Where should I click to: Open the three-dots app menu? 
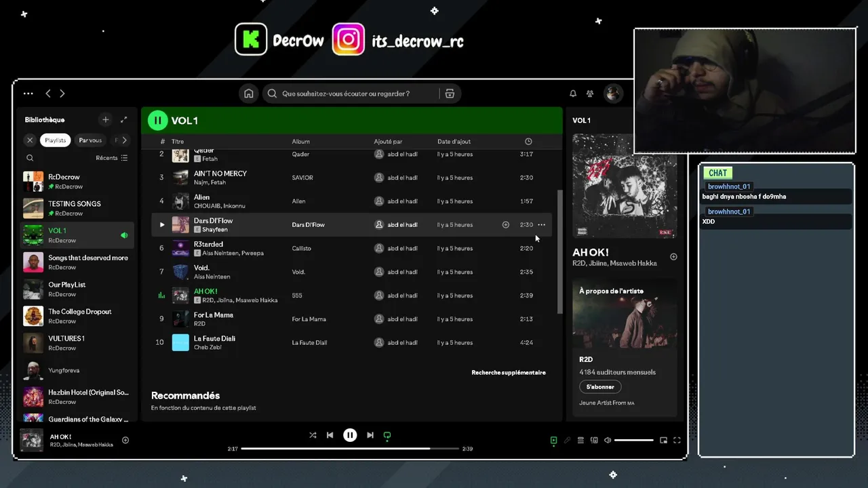[x=28, y=94]
